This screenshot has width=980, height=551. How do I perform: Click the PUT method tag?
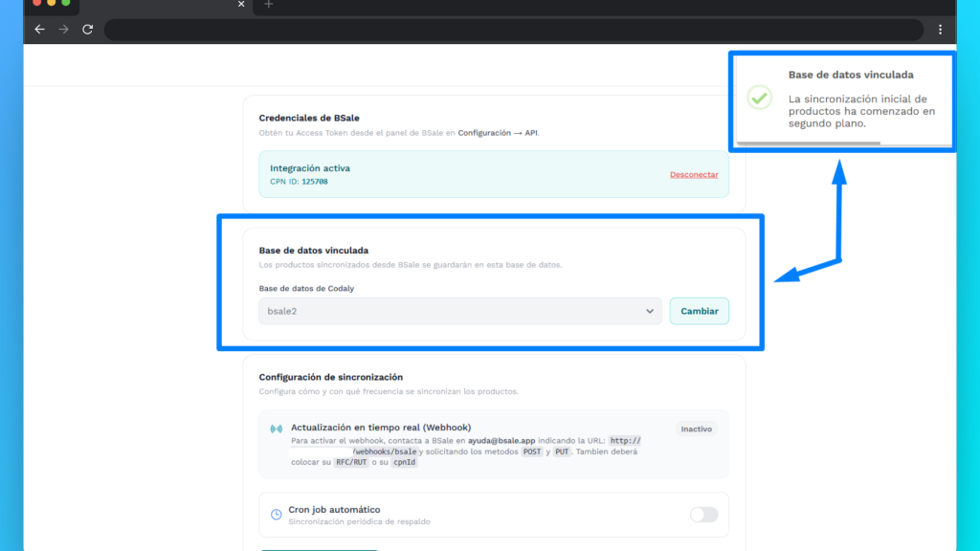(x=562, y=452)
